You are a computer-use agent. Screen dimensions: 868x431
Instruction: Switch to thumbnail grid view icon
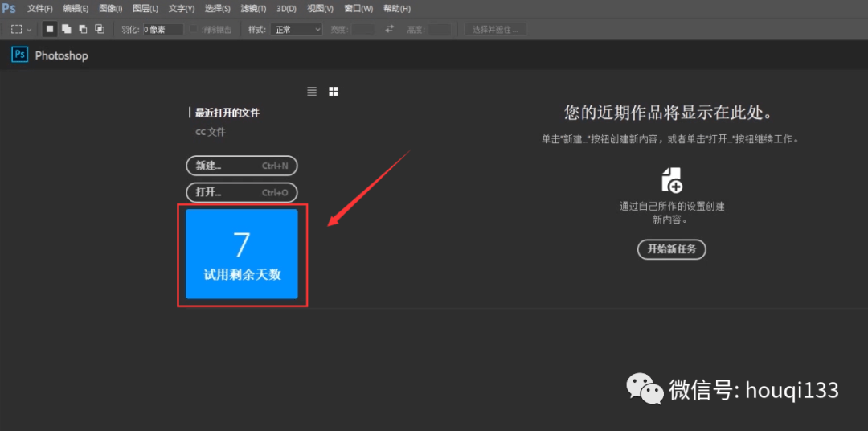point(334,92)
